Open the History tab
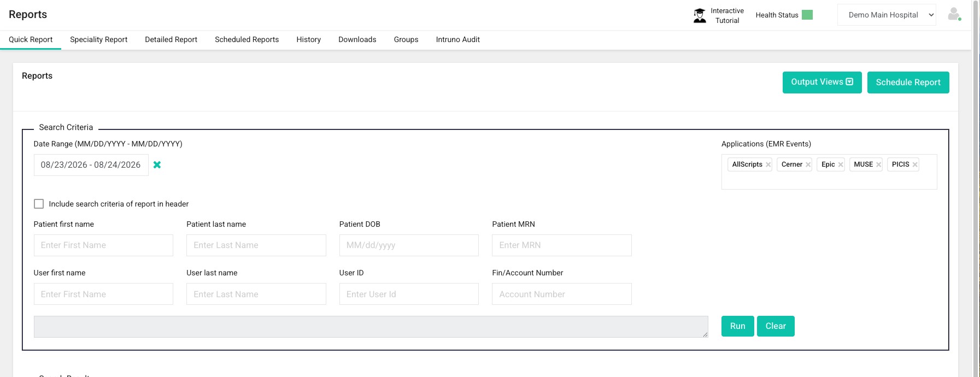 click(x=309, y=39)
